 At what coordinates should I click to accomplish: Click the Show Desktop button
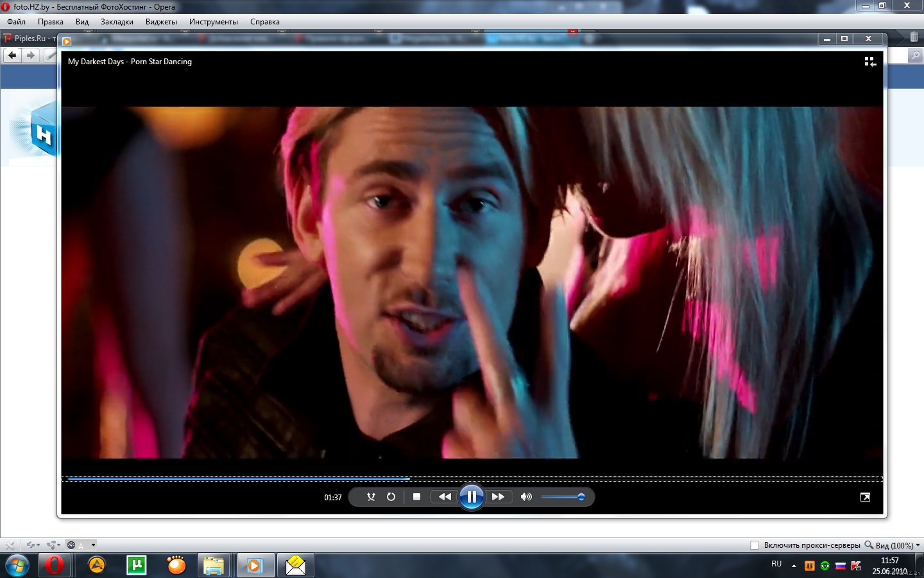click(x=919, y=565)
